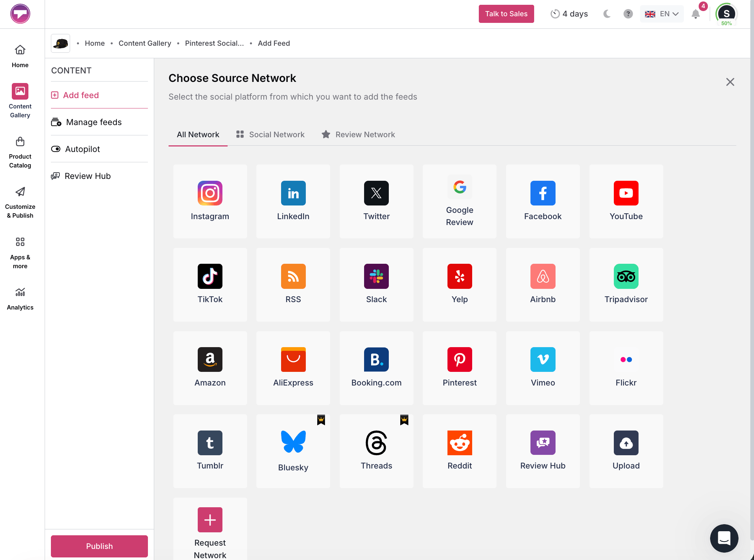The image size is (754, 560).
Task: Select the Tripadvisor network icon
Action: click(x=626, y=284)
